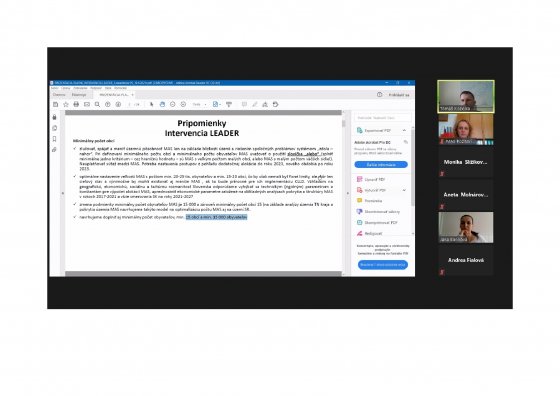Select the arrow selection tool
This screenshot has height=396, width=560.
pos(151,104)
